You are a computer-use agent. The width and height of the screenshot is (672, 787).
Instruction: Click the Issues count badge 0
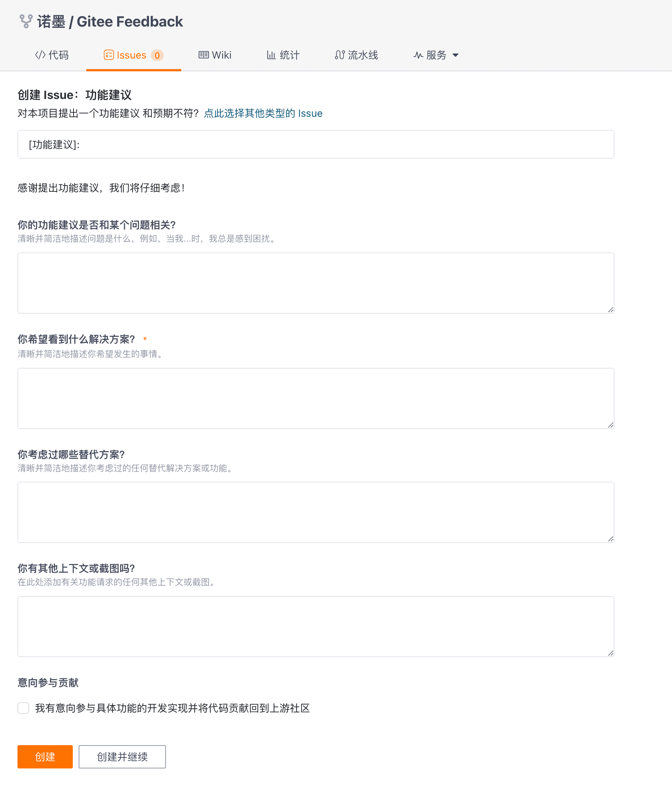[157, 55]
